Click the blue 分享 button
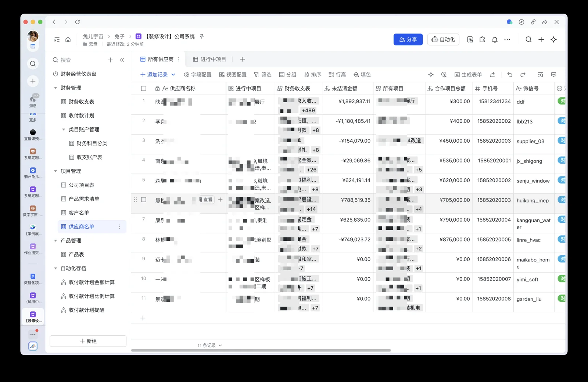Image resolution: width=588 pixels, height=382 pixels. 408,40
